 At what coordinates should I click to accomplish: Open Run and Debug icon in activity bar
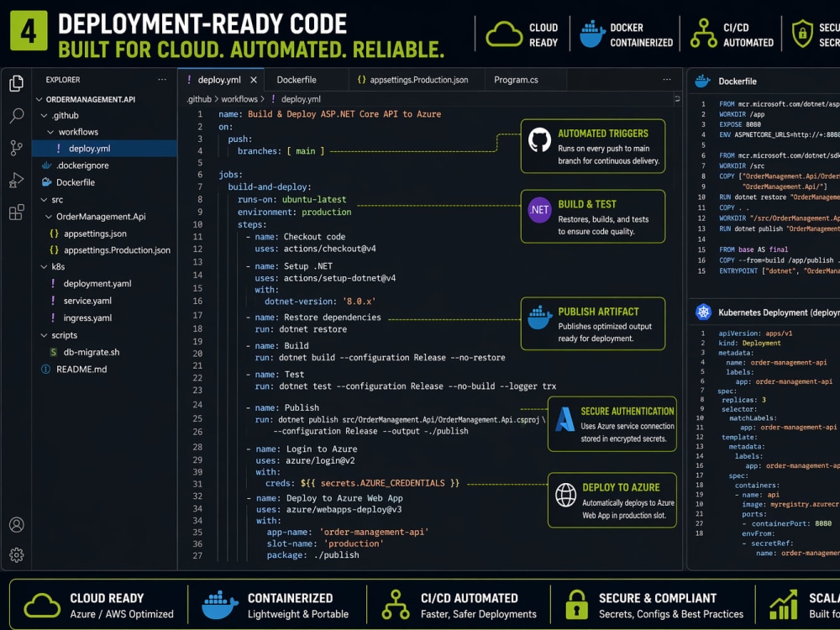click(x=17, y=181)
